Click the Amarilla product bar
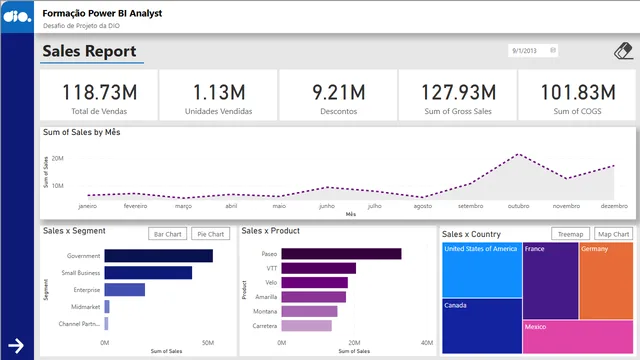Image resolution: width=640 pixels, height=360 pixels. click(313, 297)
